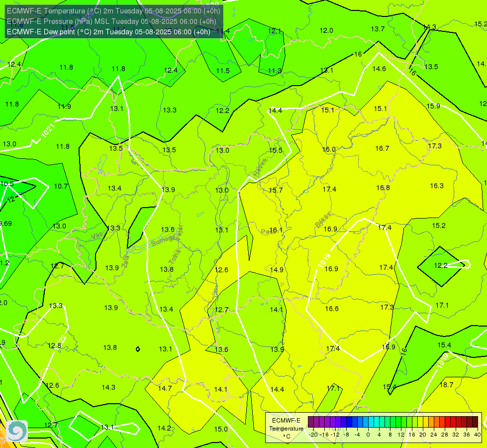Screen dimensions: 487x448
Task: Click the Zala region label
Action: click(125, 261)
